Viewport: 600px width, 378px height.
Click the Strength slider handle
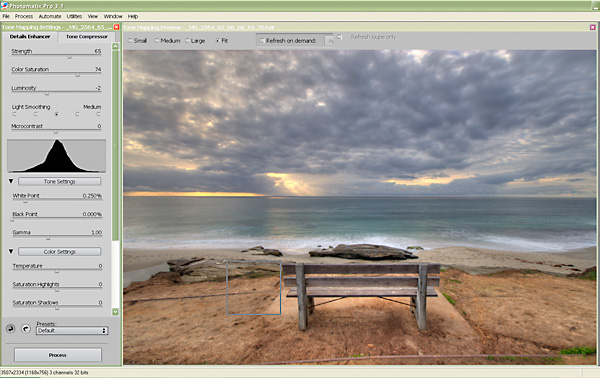[x=70, y=57]
